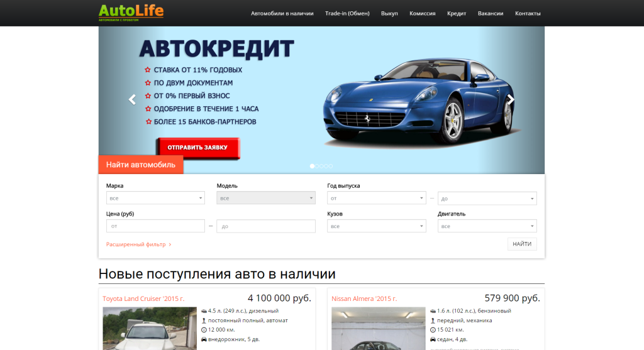Expand 'Расширенный фильтр' link
This screenshot has height=350, width=644.
tap(139, 244)
